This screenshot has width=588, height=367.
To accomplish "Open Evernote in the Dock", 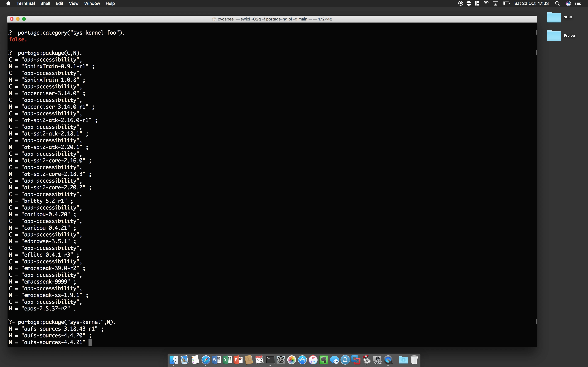I will 324,360.
